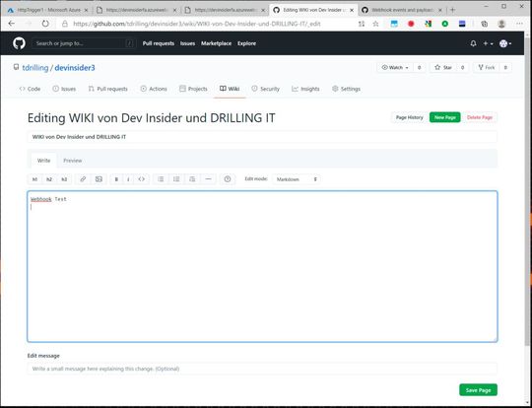Open the Insights tab

point(305,89)
